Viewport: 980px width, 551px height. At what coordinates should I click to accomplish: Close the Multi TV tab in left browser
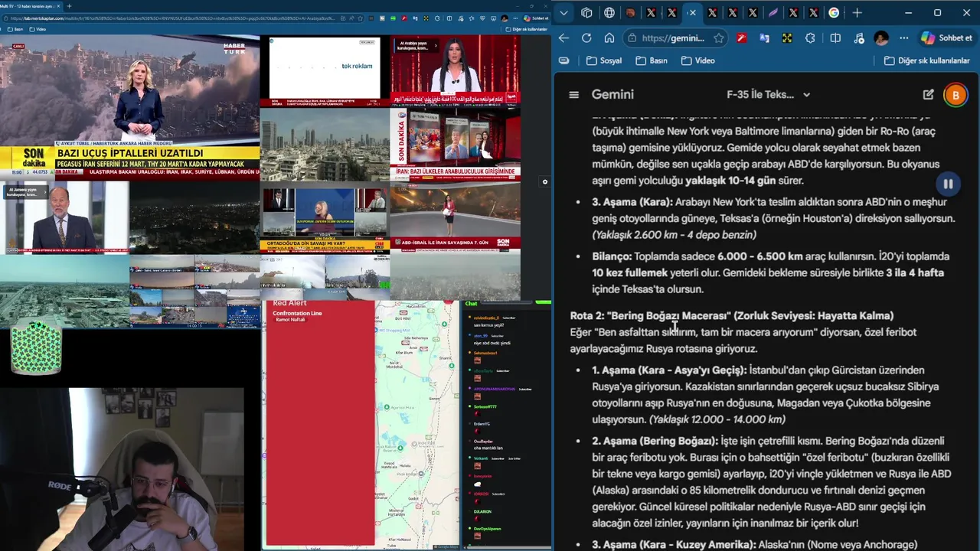coord(60,6)
